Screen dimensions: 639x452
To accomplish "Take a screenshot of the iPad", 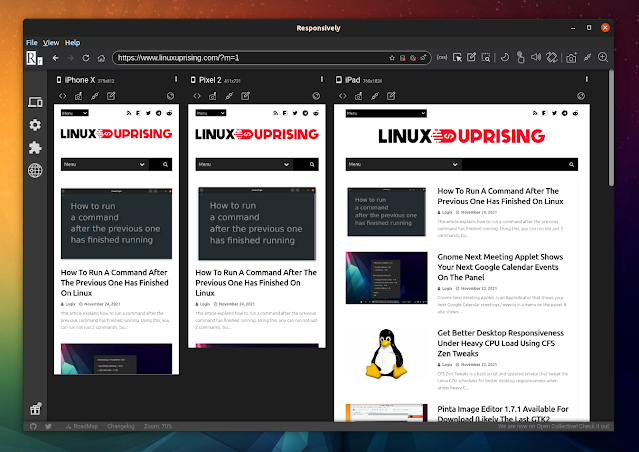I will (x=358, y=96).
